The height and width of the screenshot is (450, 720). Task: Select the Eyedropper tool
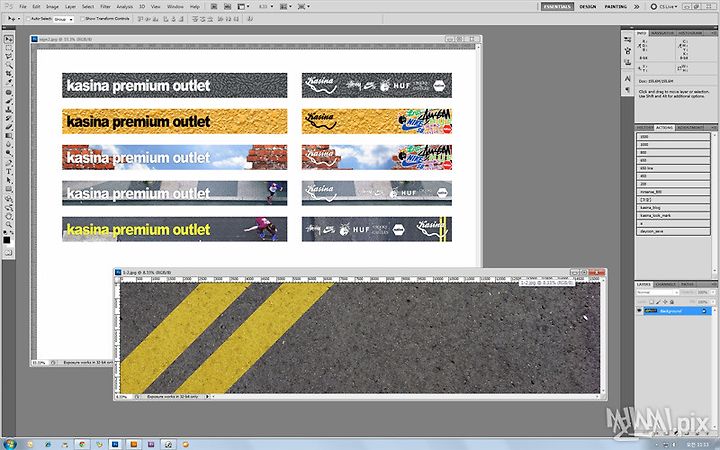point(9,83)
